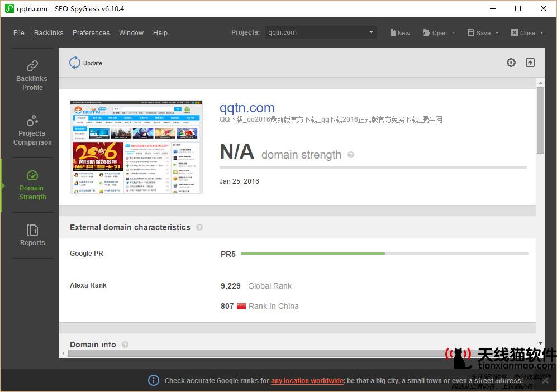Expand the Open button dropdown arrow

453,32
